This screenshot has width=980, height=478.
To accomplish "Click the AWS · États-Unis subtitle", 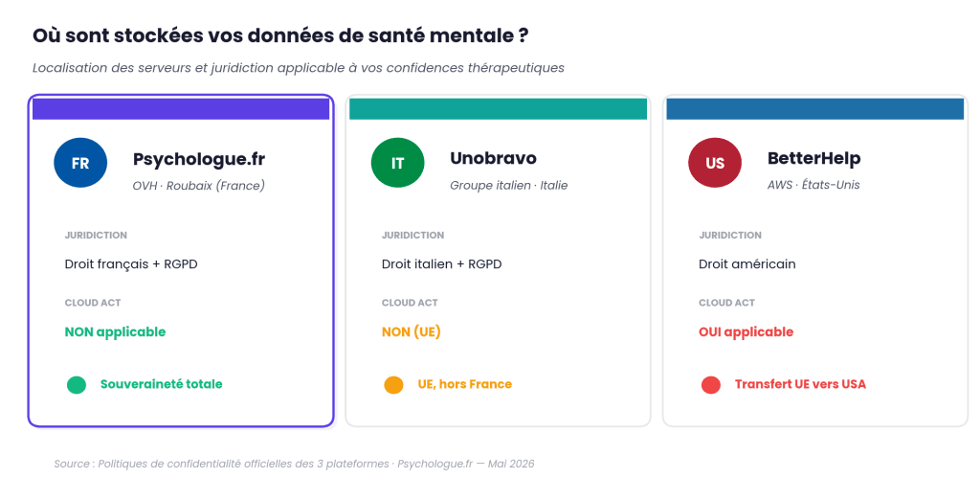I will pos(813,185).
